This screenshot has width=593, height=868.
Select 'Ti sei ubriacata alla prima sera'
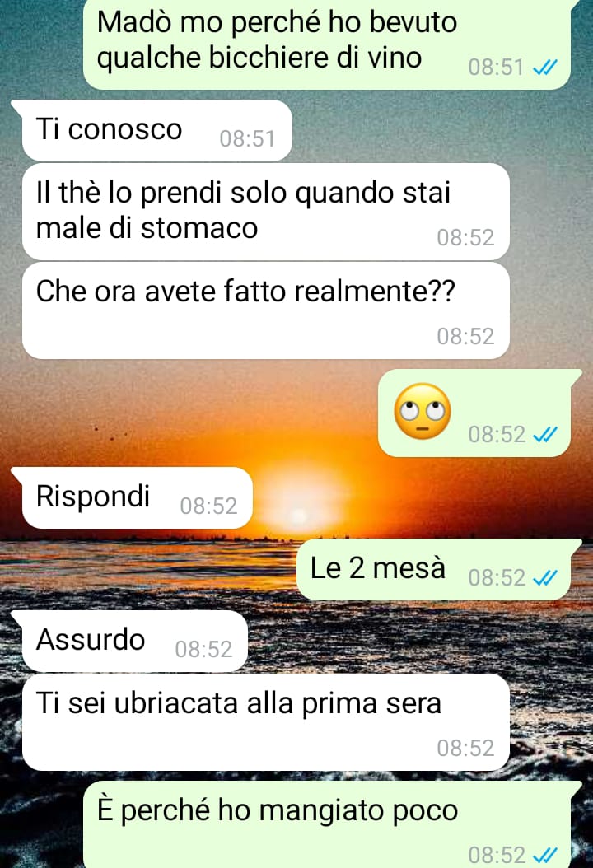(x=266, y=722)
